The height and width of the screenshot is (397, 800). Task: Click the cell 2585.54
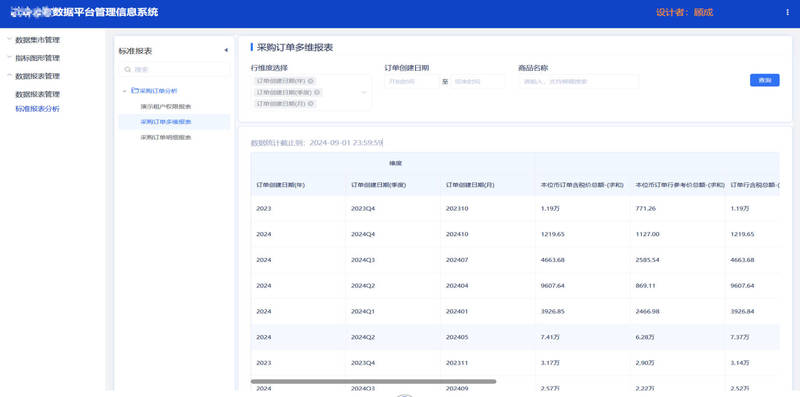(647, 260)
